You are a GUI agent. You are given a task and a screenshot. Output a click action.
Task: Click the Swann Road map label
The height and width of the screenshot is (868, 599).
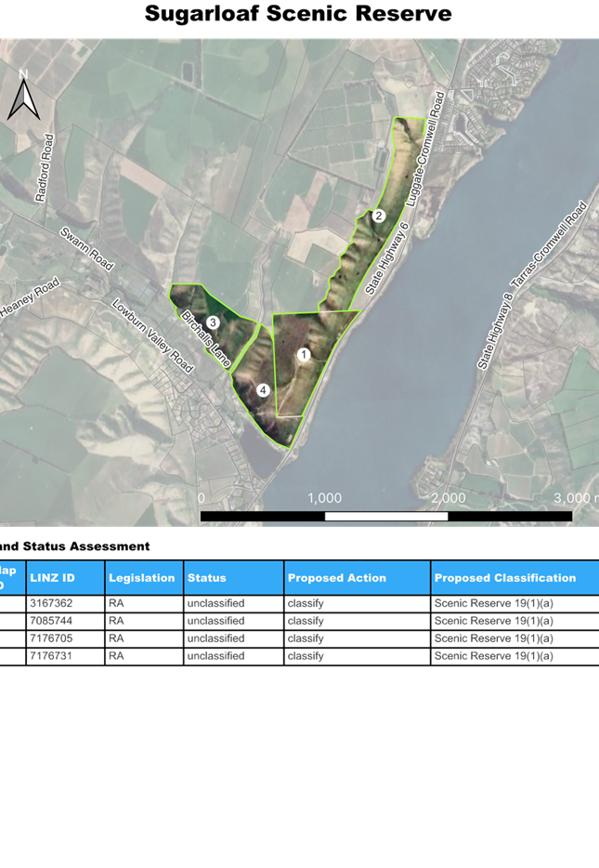85,249
